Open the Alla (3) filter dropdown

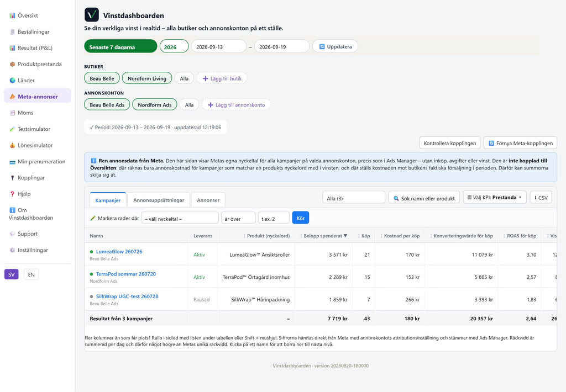tap(354, 198)
